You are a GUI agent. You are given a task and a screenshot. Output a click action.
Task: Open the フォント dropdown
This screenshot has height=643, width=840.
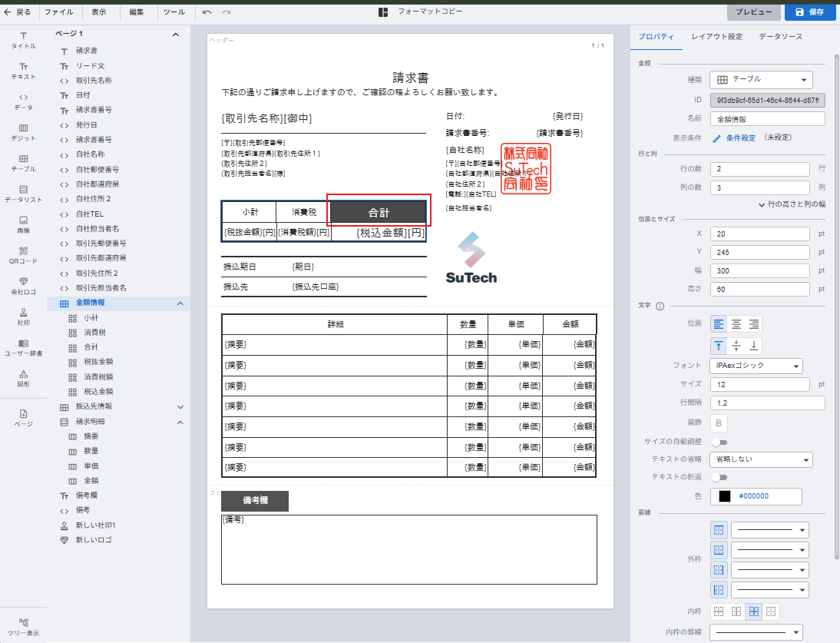point(756,366)
